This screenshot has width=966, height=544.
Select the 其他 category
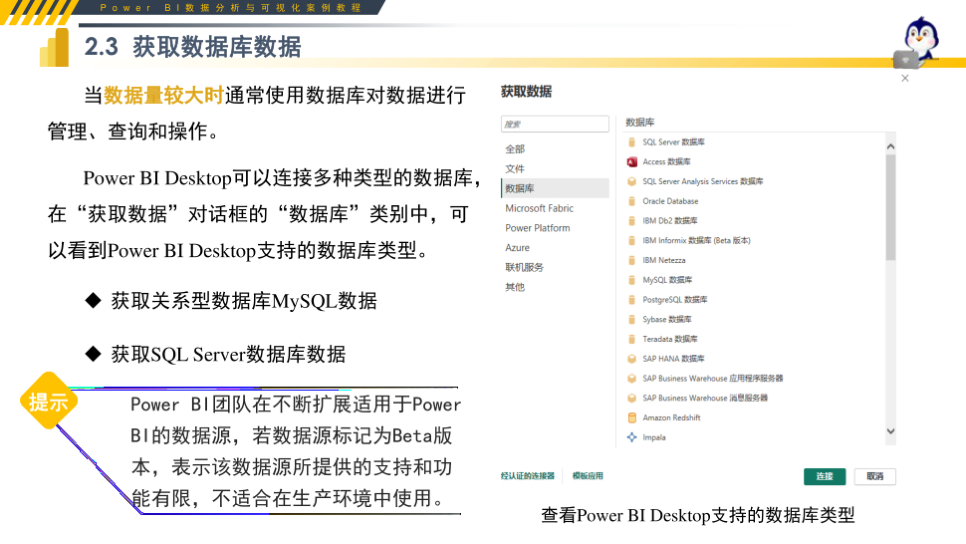(x=515, y=287)
